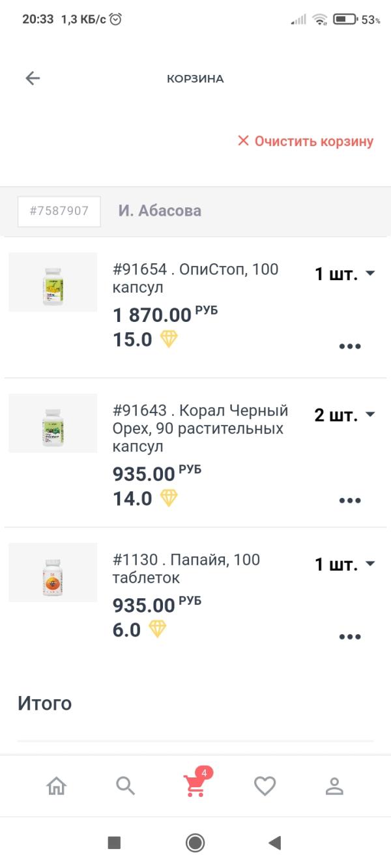The image size is (391, 868).
Task: Tap the back arrow icon
Action: tap(33, 79)
